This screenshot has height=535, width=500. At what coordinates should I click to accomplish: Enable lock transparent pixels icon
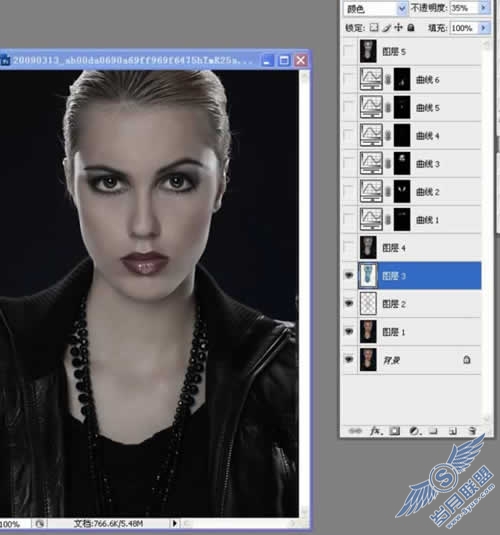(x=374, y=28)
